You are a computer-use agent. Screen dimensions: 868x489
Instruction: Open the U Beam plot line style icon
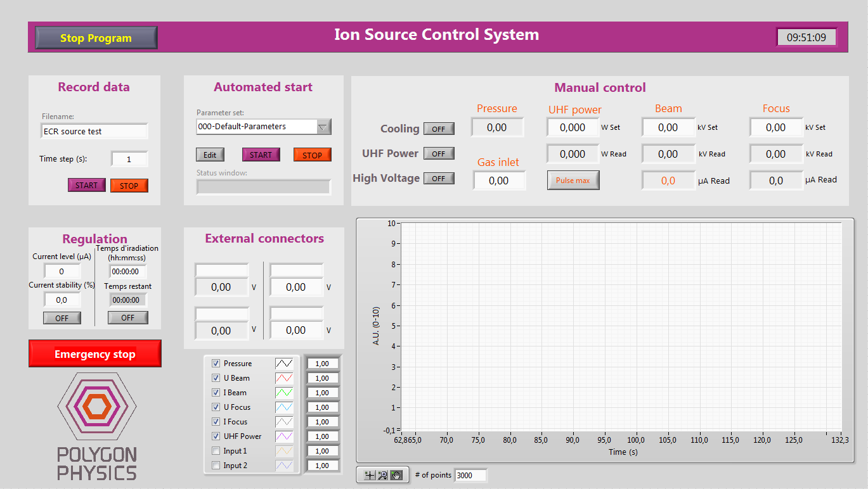pyautogui.click(x=284, y=378)
